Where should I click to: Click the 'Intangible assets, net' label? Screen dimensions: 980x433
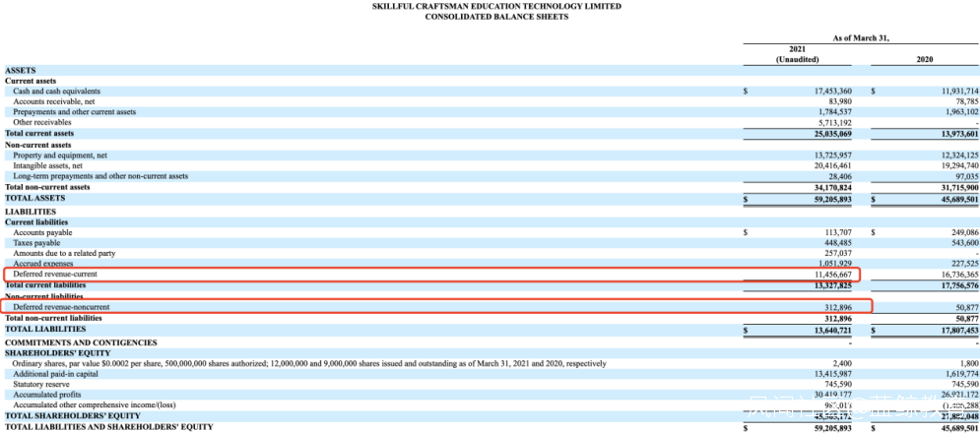coord(48,165)
